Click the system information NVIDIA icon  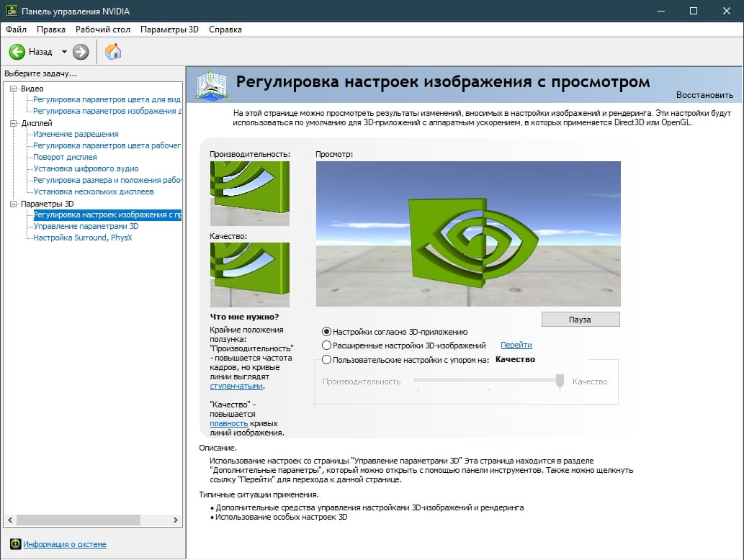pos(16,544)
